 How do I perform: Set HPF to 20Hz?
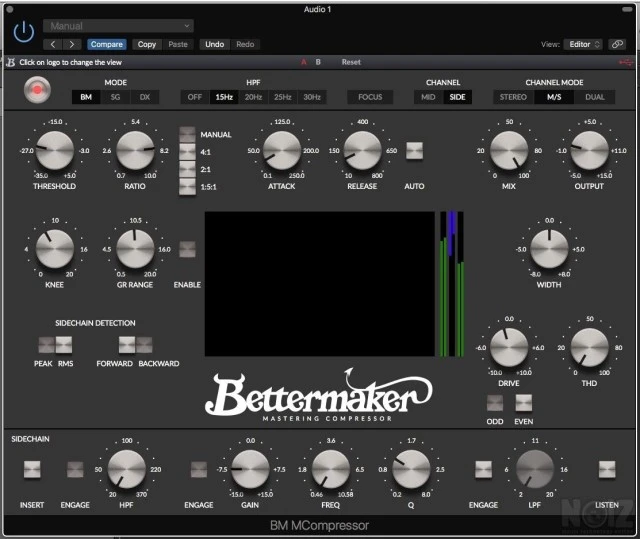[253, 97]
